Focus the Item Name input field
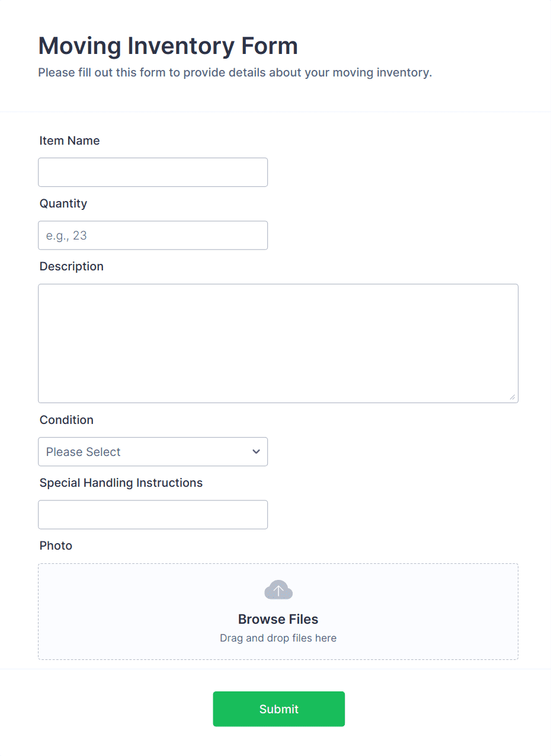 click(x=153, y=172)
